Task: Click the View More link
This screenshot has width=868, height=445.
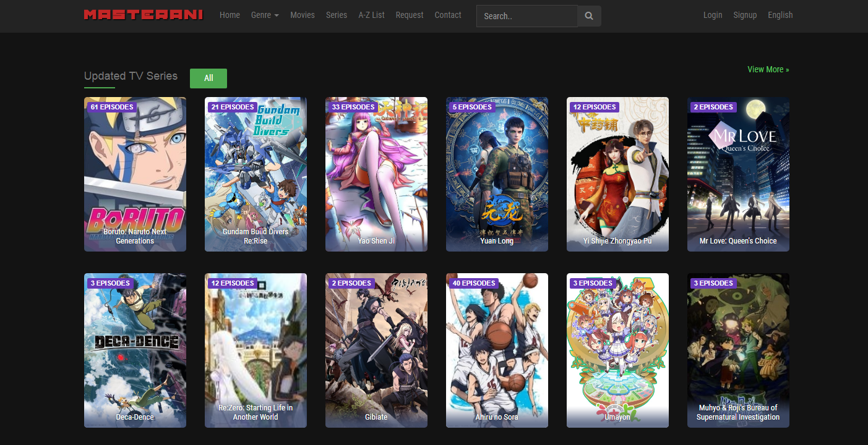Action: pos(768,69)
